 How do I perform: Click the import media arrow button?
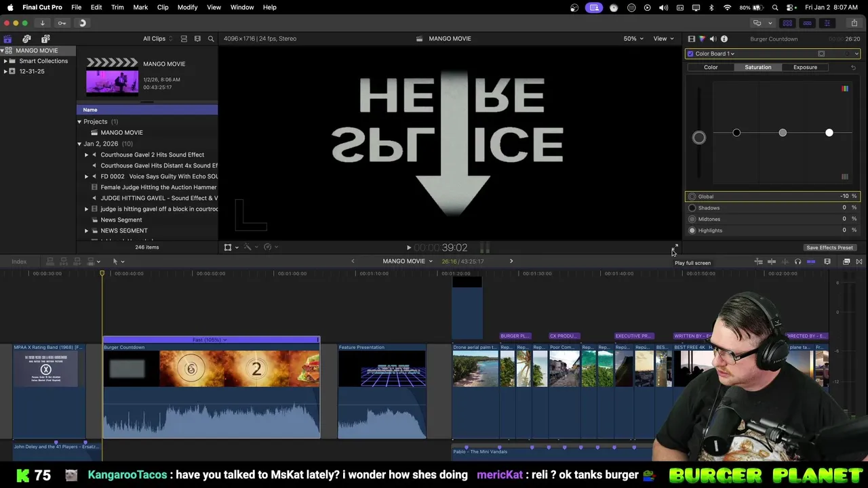(42, 23)
